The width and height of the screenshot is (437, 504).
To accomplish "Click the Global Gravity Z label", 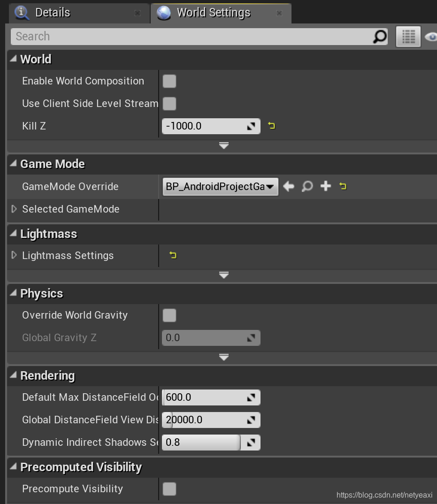I will [59, 337].
